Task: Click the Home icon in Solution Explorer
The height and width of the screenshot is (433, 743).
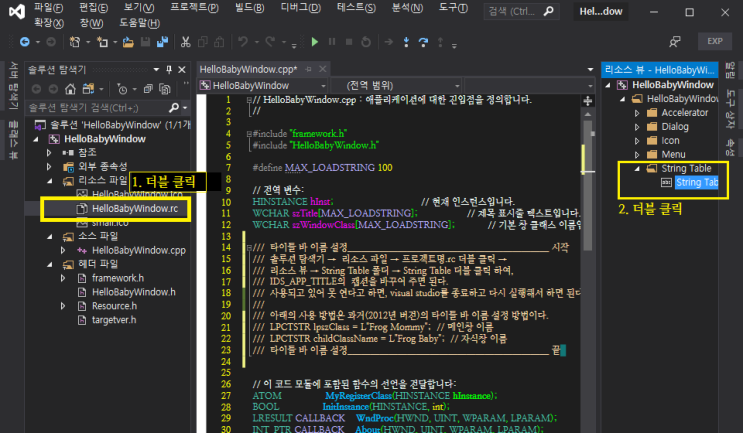Action: (70, 89)
